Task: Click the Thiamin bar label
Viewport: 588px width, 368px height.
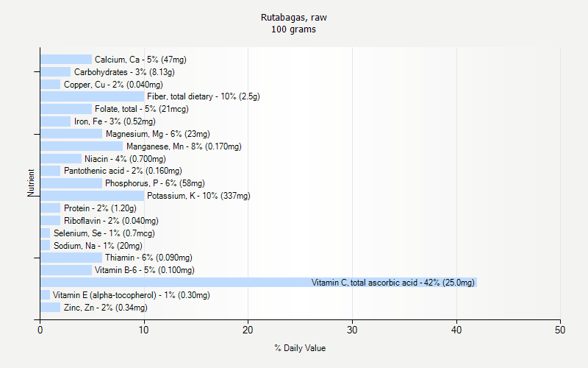Action: 148,258
